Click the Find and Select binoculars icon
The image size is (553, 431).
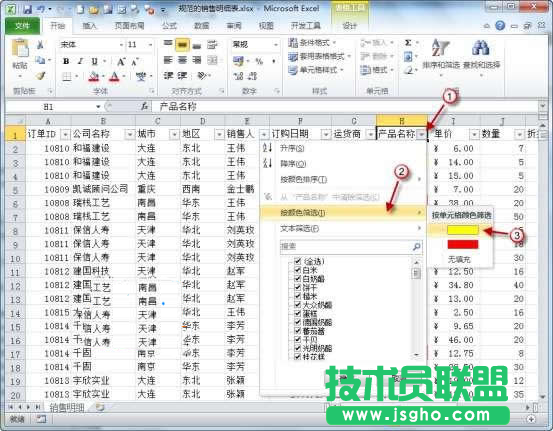[x=481, y=48]
